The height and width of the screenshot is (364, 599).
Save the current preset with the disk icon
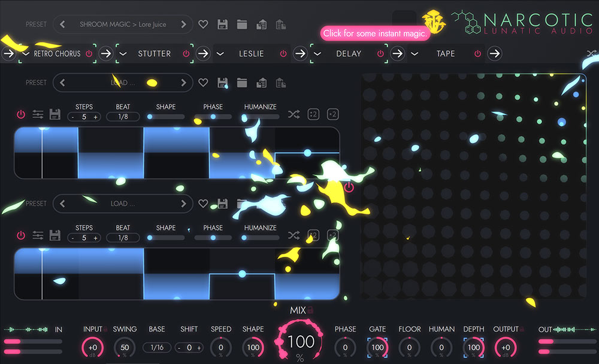[x=222, y=24]
